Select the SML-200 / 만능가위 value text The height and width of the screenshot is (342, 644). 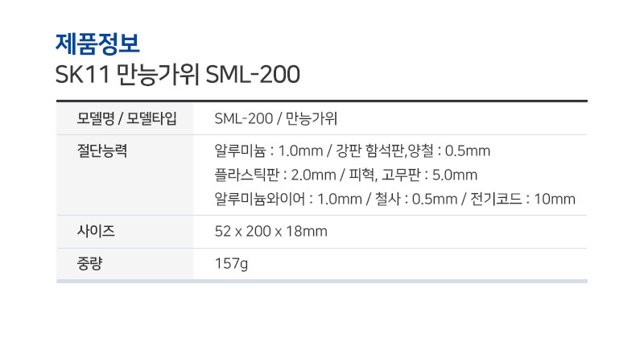(276, 118)
